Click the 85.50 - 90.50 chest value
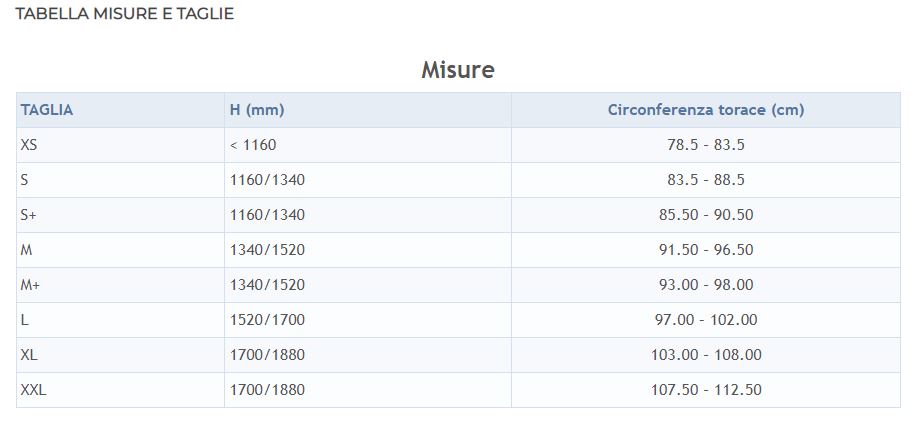 coord(705,215)
